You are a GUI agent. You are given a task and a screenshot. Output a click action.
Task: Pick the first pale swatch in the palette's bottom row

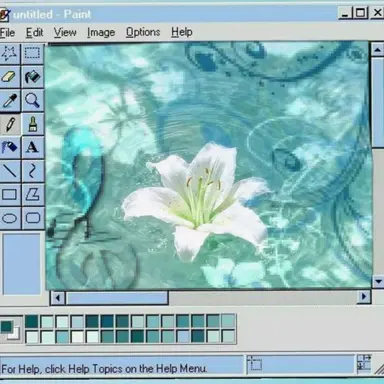click(x=32, y=336)
